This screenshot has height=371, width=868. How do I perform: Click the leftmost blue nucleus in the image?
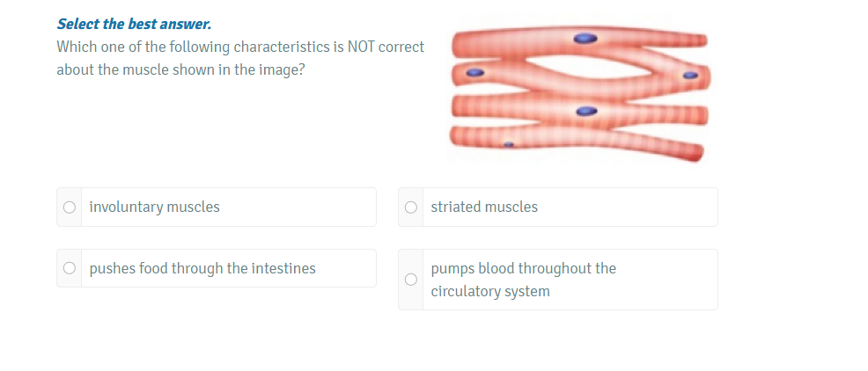pos(475,72)
